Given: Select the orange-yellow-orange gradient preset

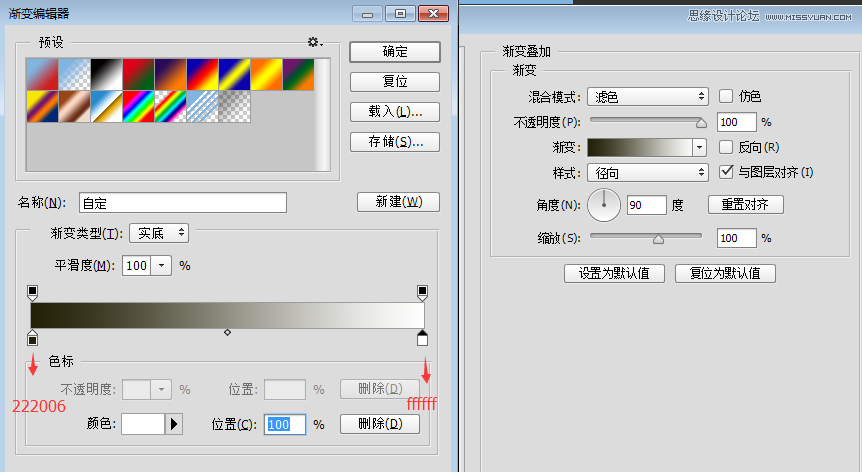Looking at the screenshot, I should tap(267, 75).
